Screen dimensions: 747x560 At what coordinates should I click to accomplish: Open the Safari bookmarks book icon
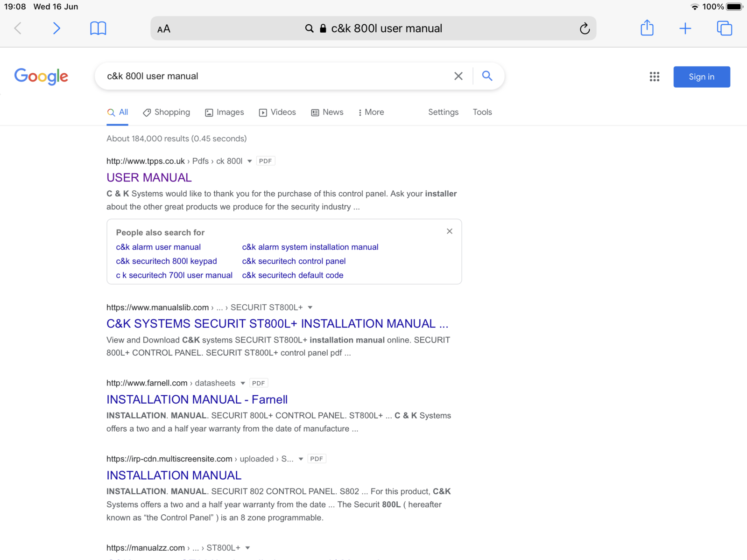[98, 28]
